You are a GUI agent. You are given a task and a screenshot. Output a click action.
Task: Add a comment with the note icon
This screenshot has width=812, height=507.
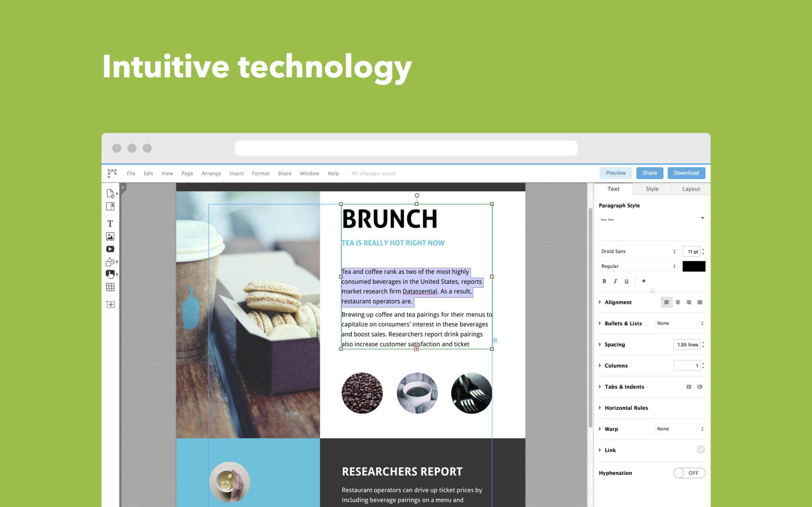(110, 304)
